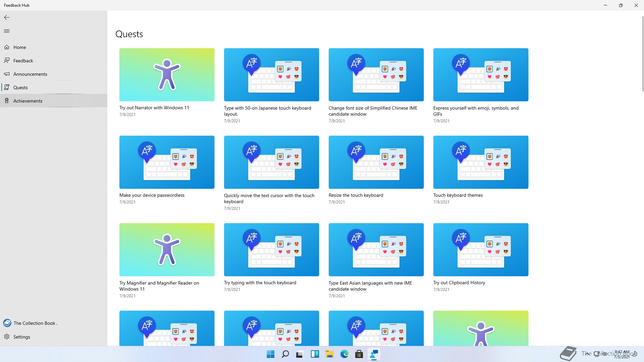Open Achievements in the sidebar
Viewport: 644px width, 362px height.
pos(54,101)
